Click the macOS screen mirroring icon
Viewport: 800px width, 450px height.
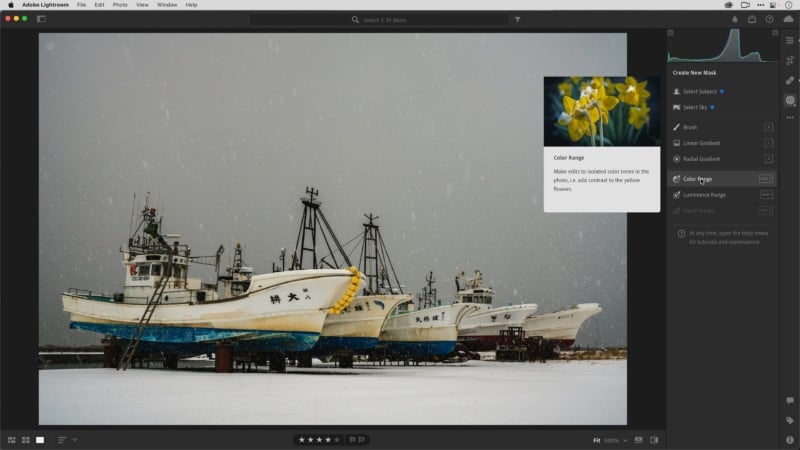(x=745, y=5)
